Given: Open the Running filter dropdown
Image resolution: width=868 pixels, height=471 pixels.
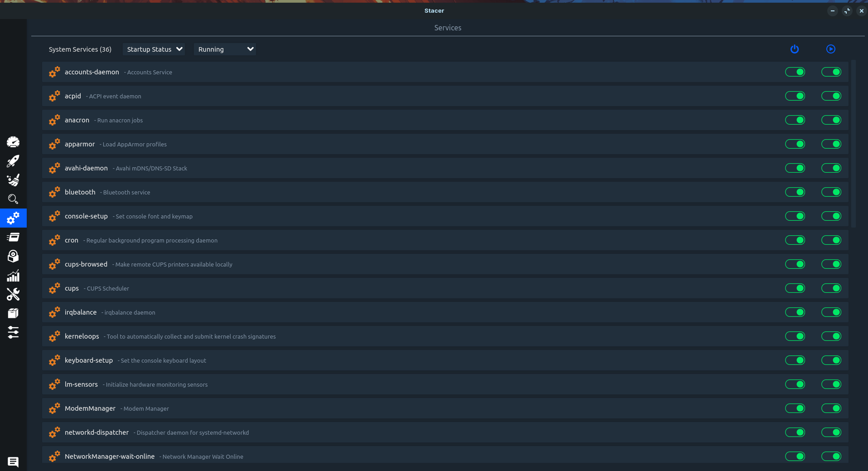Looking at the screenshot, I should pyautogui.click(x=225, y=49).
